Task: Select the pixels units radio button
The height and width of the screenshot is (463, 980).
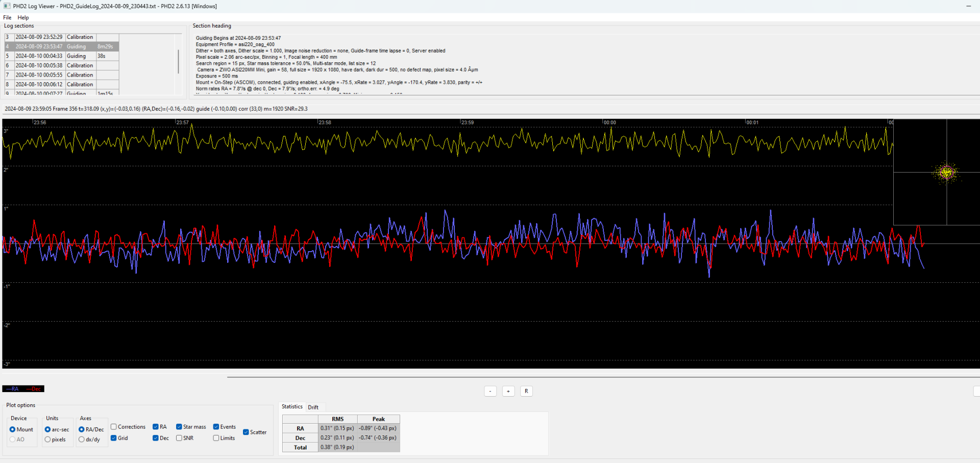Action: click(47, 439)
